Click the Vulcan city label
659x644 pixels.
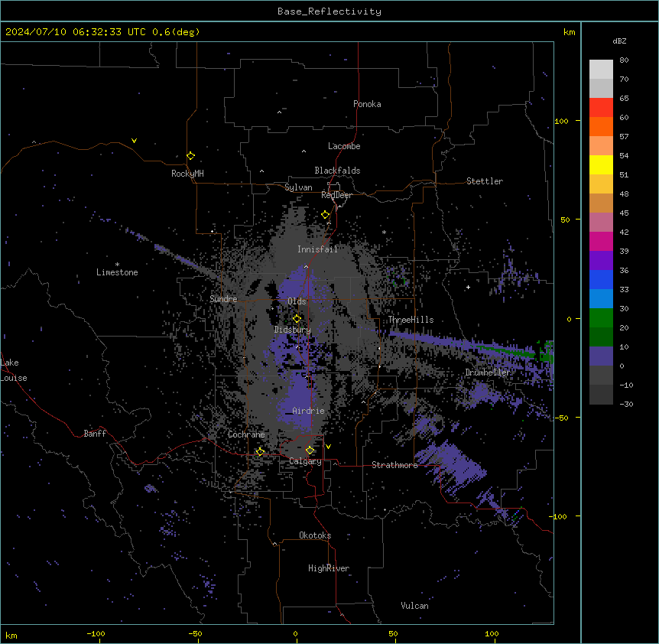click(x=414, y=606)
